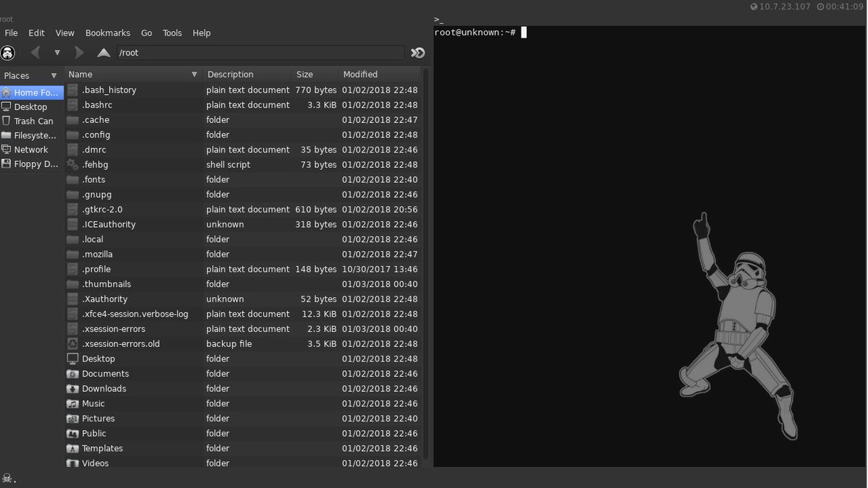Screen dimensions: 868x488
Task: Sort by the Description column header
Action: pos(247,74)
